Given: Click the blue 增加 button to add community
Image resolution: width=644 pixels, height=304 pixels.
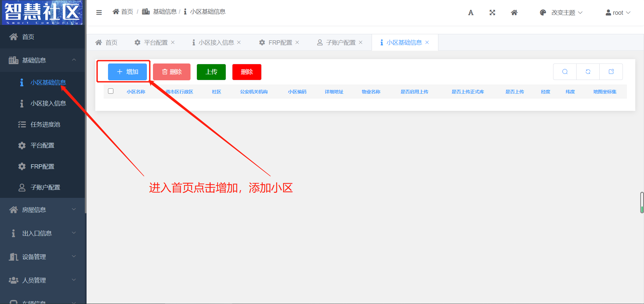Looking at the screenshot, I should point(127,72).
